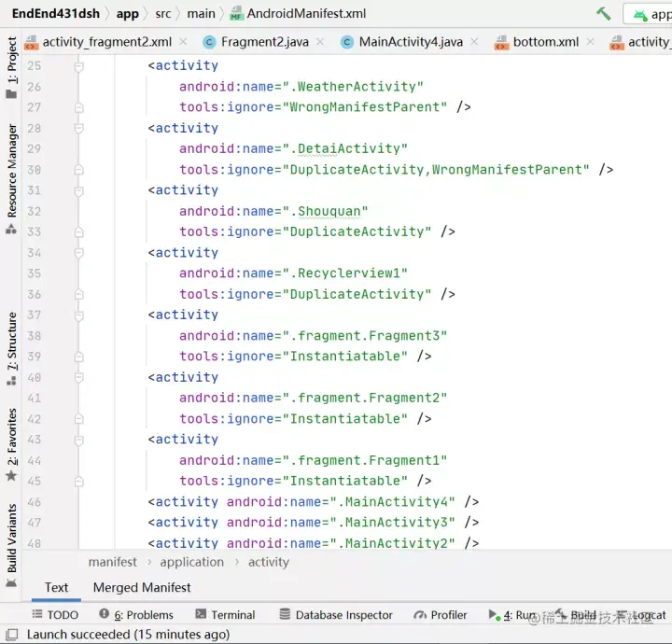The width and height of the screenshot is (672, 644).
Task: Close the activity_fragment2.xml tab
Action: point(183,42)
